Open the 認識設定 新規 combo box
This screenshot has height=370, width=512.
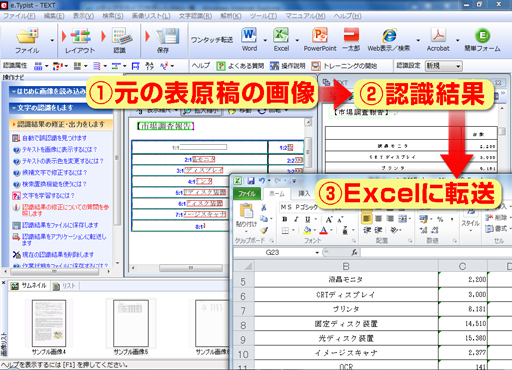tap(444, 66)
